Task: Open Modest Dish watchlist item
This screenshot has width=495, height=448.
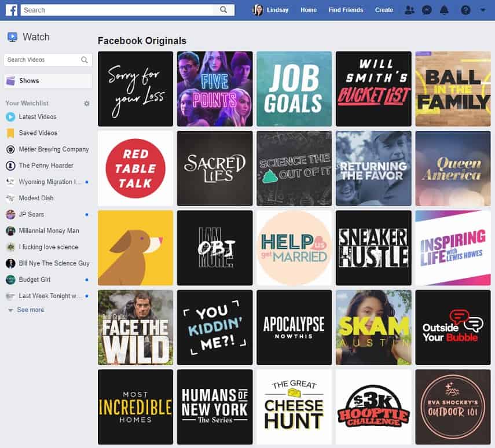Action: [x=36, y=199]
